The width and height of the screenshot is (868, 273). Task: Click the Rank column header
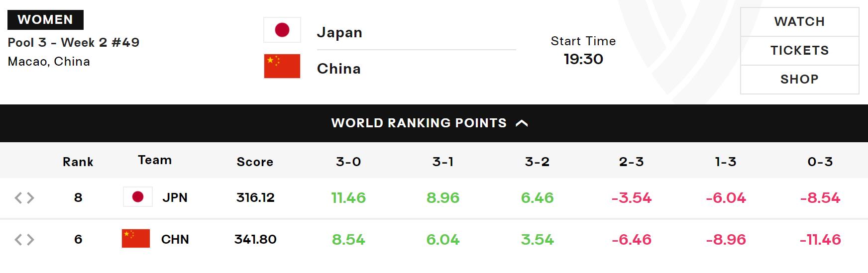(78, 162)
